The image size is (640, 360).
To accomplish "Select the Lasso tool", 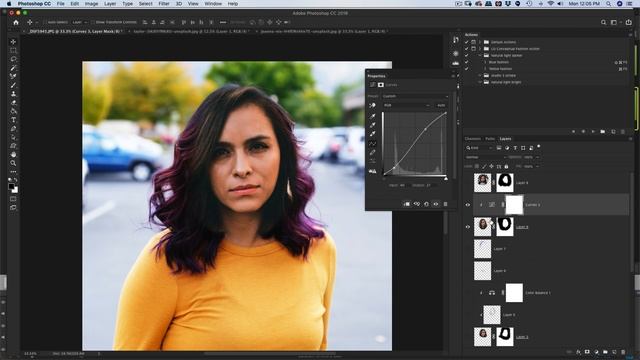I will point(13,59).
